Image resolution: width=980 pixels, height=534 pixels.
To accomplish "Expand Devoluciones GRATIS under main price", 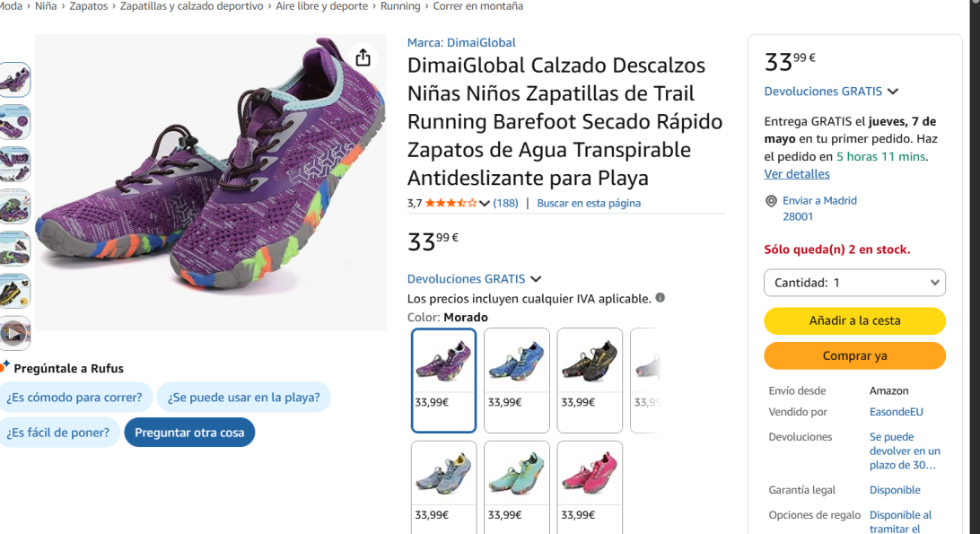I will pos(536,279).
